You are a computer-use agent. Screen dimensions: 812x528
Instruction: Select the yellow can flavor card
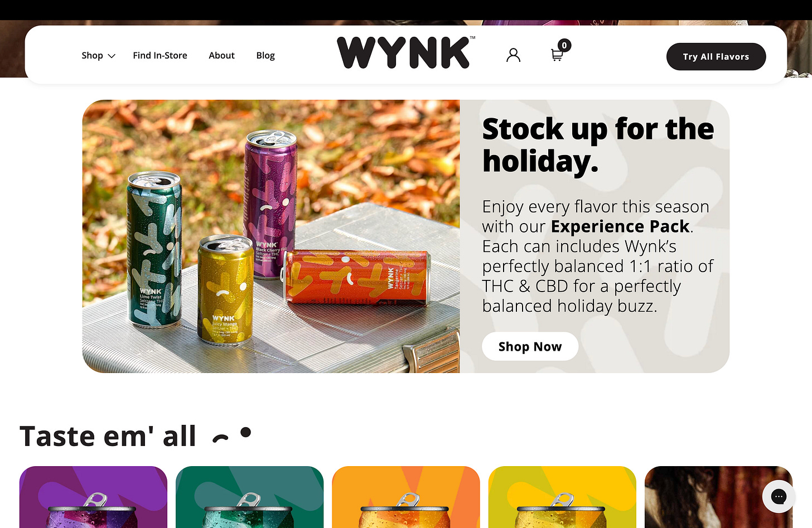562,497
